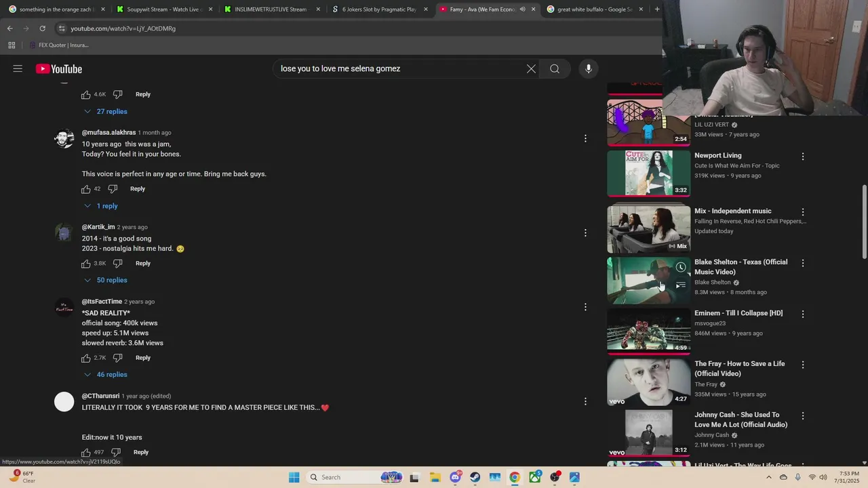The height and width of the screenshot is (488, 868).
Task: Add Blake Shelton video to Watch Later
Action: pos(681,267)
